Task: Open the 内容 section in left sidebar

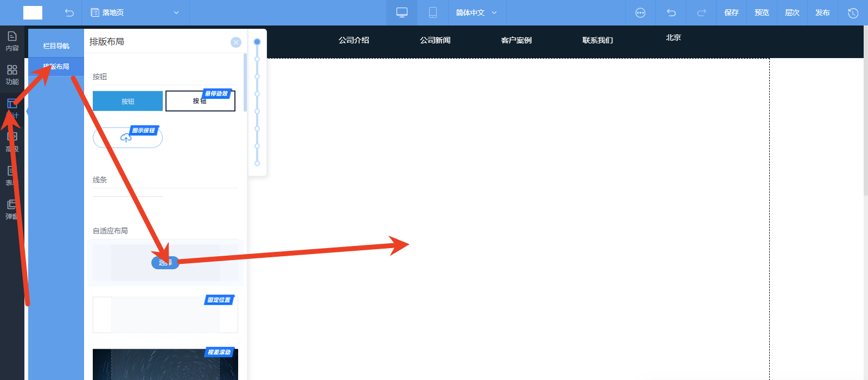Action: click(12, 41)
